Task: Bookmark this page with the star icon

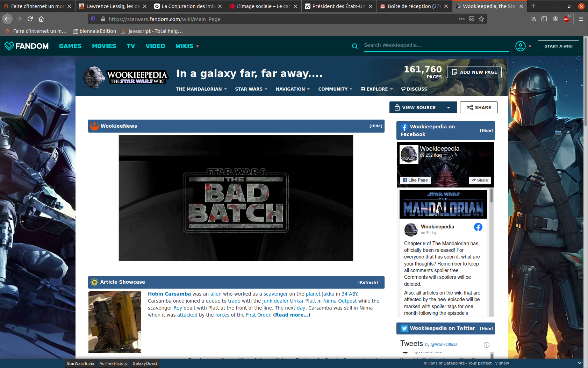Action: pos(481,19)
